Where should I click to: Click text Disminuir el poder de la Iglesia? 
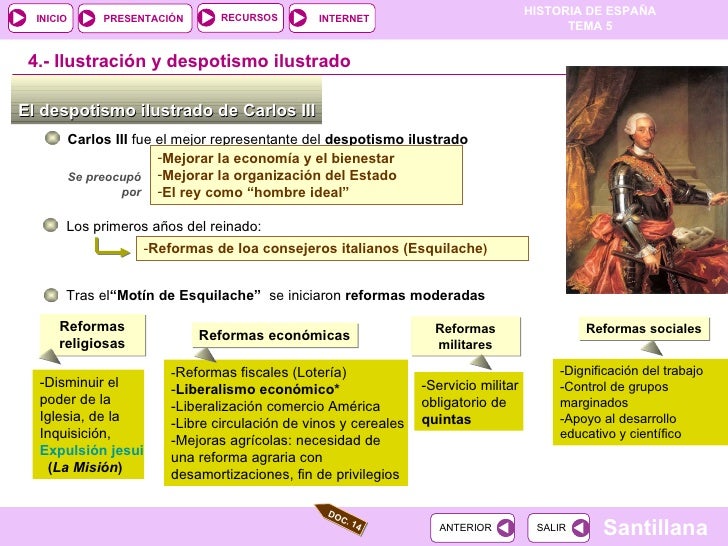click(79, 399)
